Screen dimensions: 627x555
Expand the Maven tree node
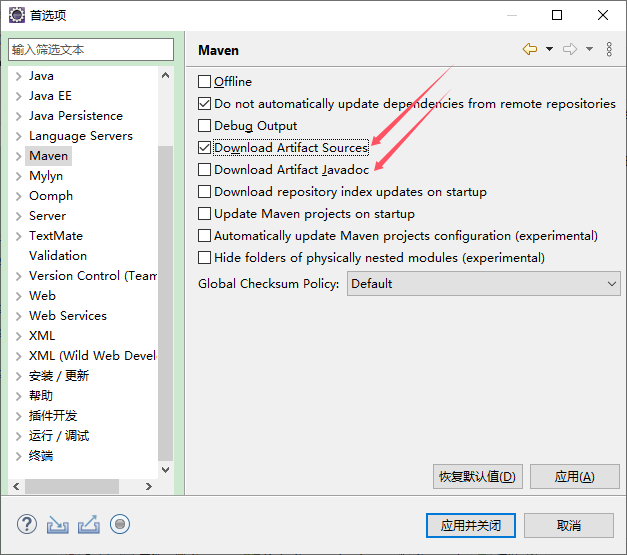pos(18,156)
